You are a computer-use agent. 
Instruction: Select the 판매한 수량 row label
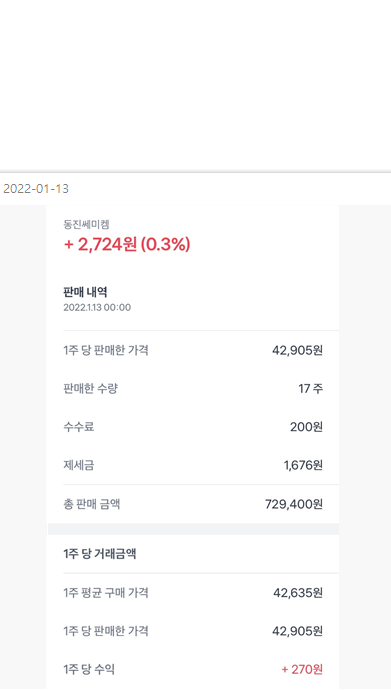pyautogui.click(x=91, y=389)
